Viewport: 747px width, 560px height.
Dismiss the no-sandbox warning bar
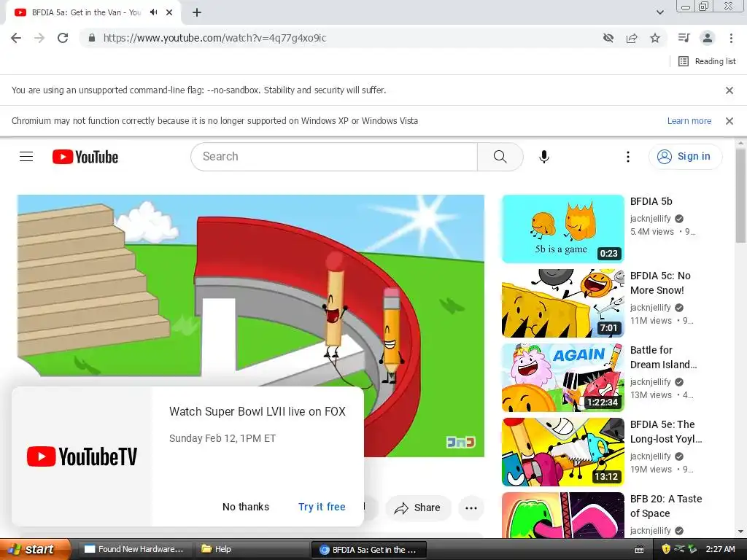(x=729, y=90)
